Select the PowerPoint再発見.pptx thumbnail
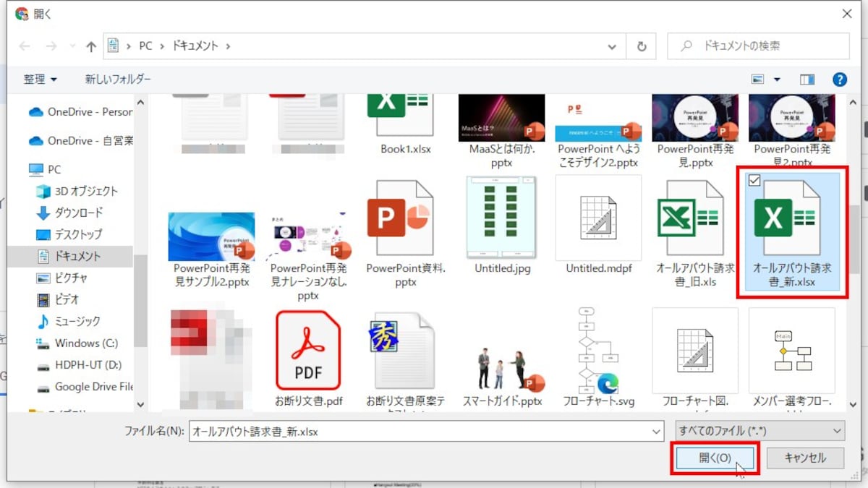 695,117
